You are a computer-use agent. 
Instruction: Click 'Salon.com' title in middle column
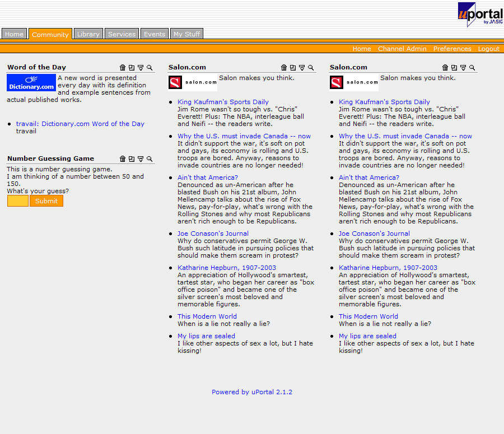pyautogui.click(x=187, y=67)
